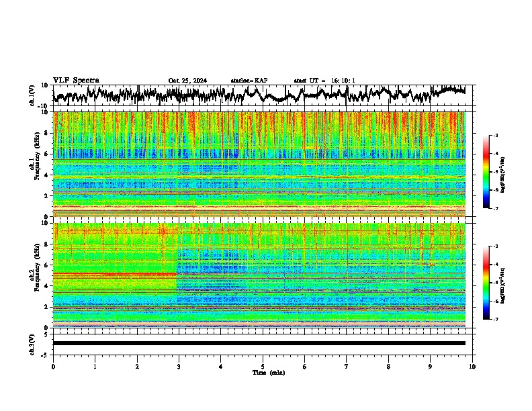Click the "station=KAP" header label
Screen dimensions: 532x411
click(249, 81)
